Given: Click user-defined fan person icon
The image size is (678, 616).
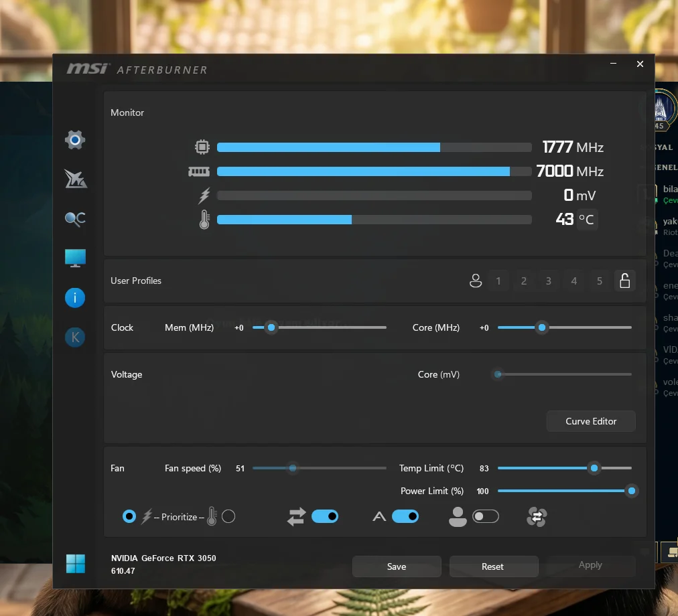Looking at the screenshot, I should [x=458, y=517].
